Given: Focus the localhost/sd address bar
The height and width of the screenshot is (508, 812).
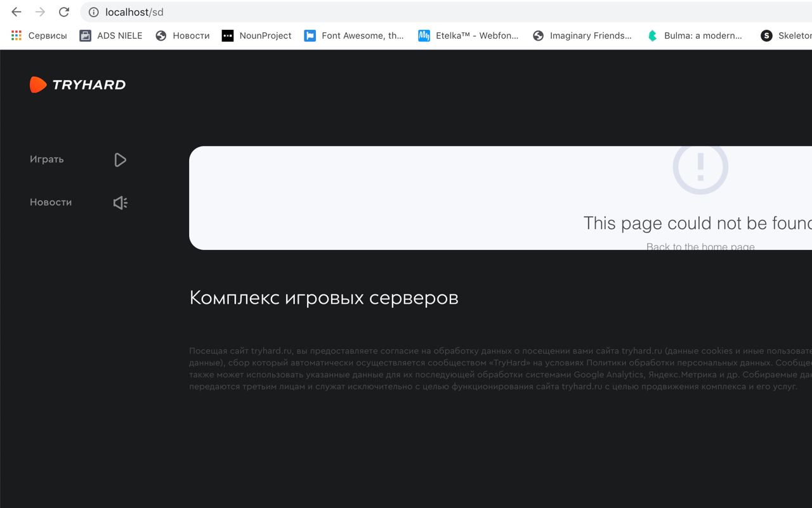Looking at the screenshot, I should tap(446, 12).
